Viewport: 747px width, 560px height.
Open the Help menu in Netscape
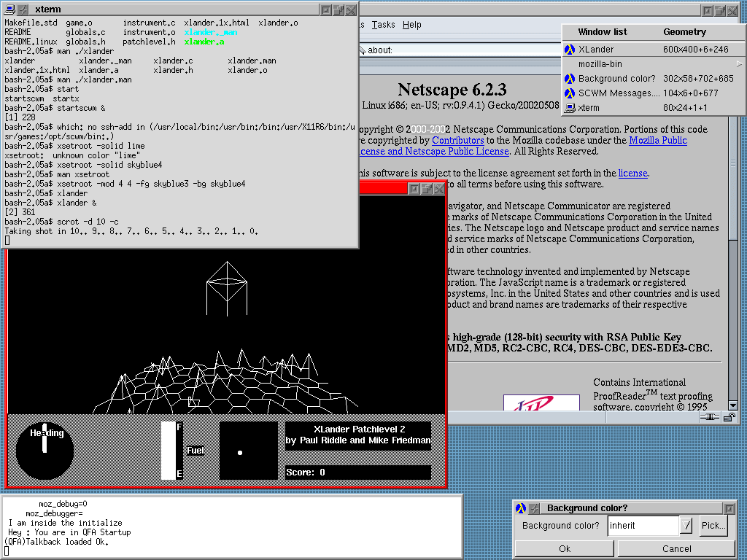coord(412,25)
